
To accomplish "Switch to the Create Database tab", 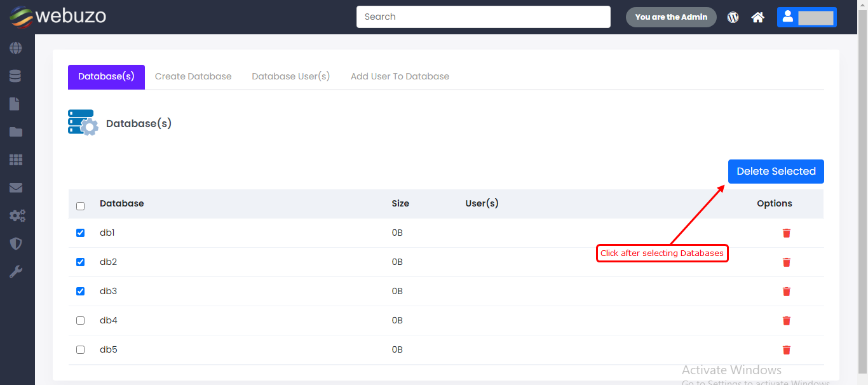I will pyautogui.click(x=193, y=77).
